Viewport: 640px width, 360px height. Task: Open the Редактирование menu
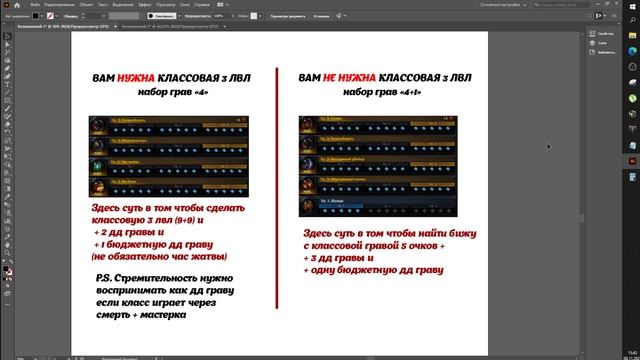59,5
